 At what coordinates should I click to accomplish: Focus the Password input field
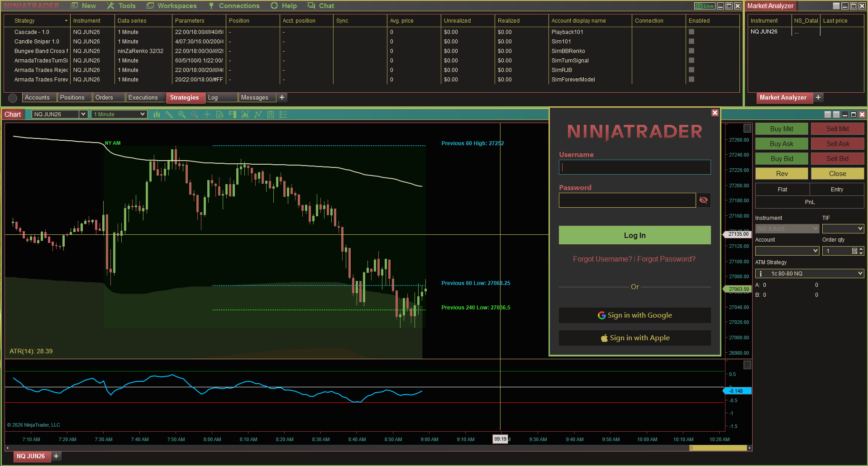click(x=627, y=200)
